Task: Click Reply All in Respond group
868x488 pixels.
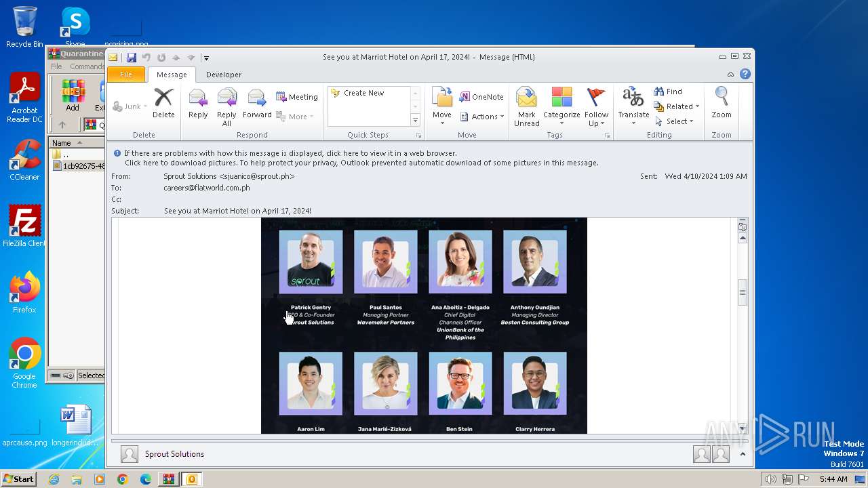Action: (226, 107)
